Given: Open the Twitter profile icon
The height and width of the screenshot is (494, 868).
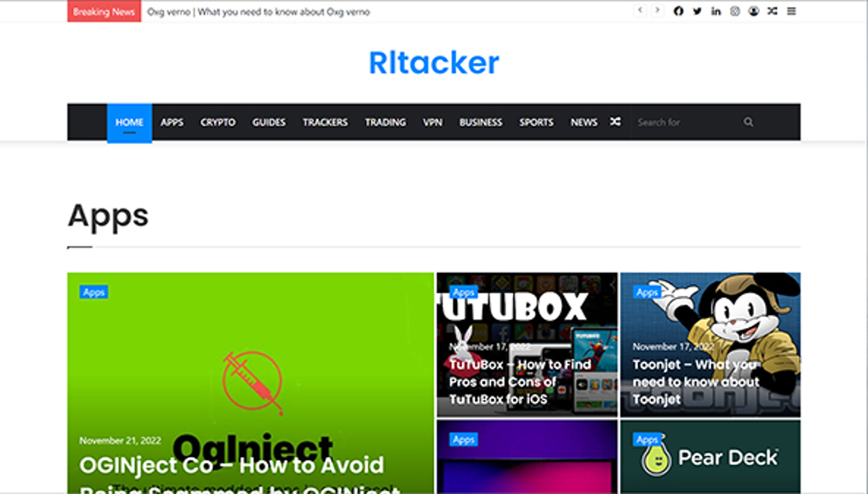Looking at the screenshot, I should 697,11.
